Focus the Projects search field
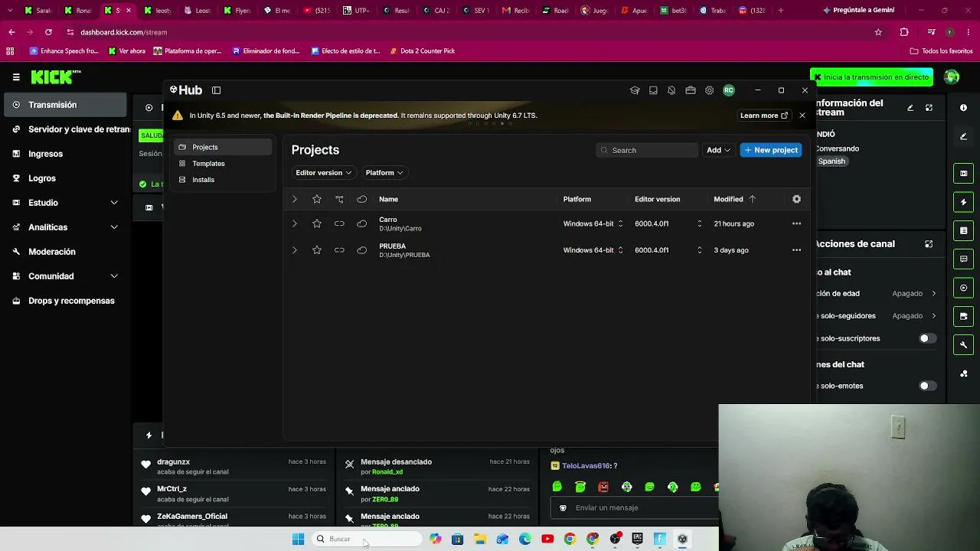The image size is (980, 551). click(647, 150)
